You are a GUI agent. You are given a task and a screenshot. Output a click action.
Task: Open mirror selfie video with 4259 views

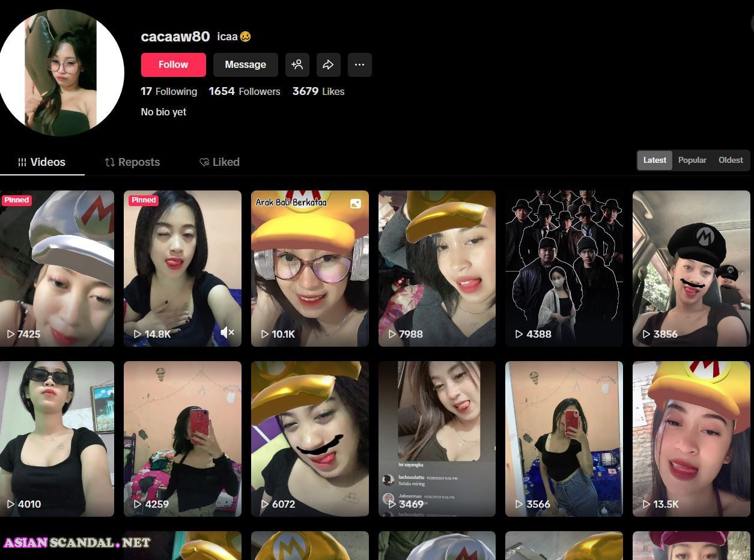coord(183,439)
